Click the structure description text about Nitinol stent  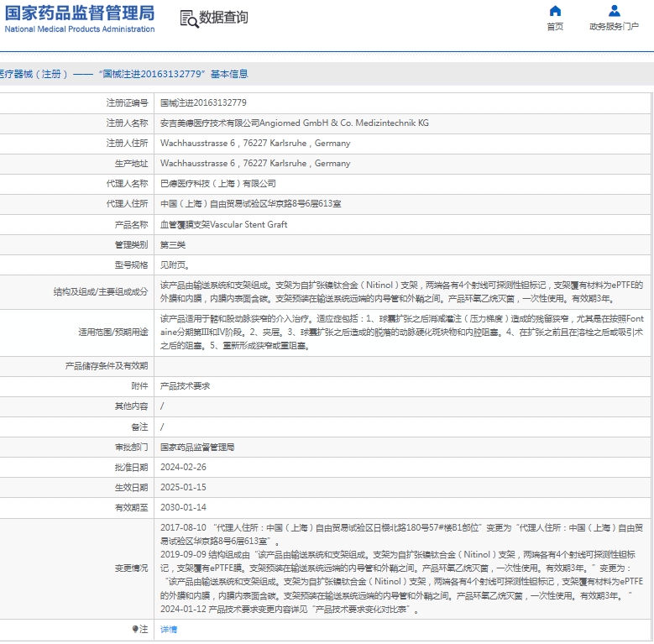tap(401, 291)
